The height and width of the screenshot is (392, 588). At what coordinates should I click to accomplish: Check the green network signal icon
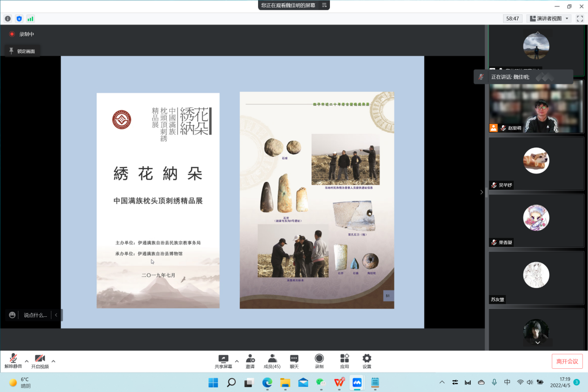[x=31, y=19]
